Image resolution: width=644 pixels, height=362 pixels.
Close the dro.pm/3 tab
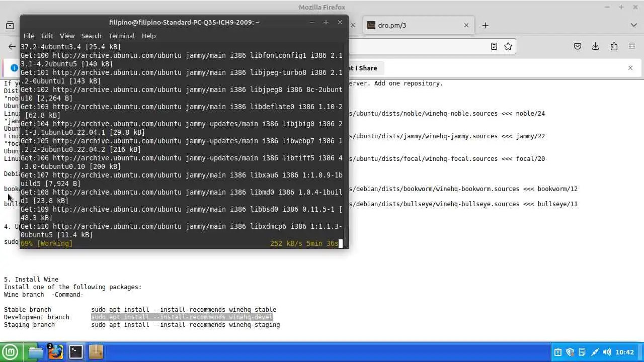[x=466, y=25]
